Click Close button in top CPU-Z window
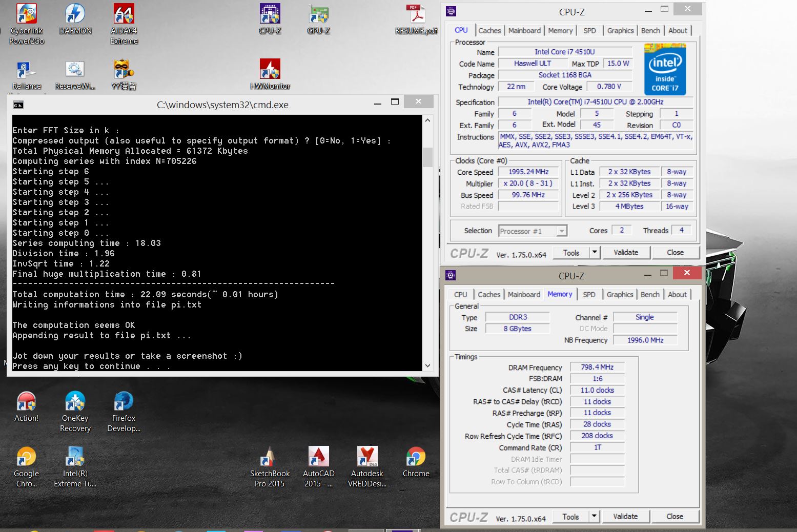The image size is (797, 532). (x=675, y=253)
